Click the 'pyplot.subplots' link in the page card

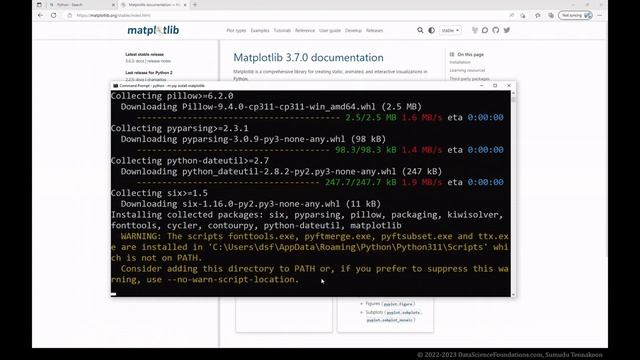(x=403, y=313)
